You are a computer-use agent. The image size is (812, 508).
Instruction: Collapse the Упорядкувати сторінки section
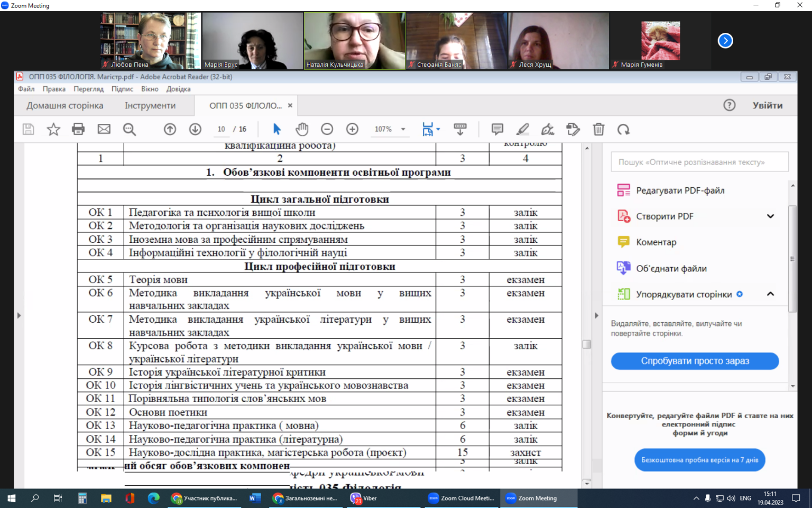click(770, 294)
